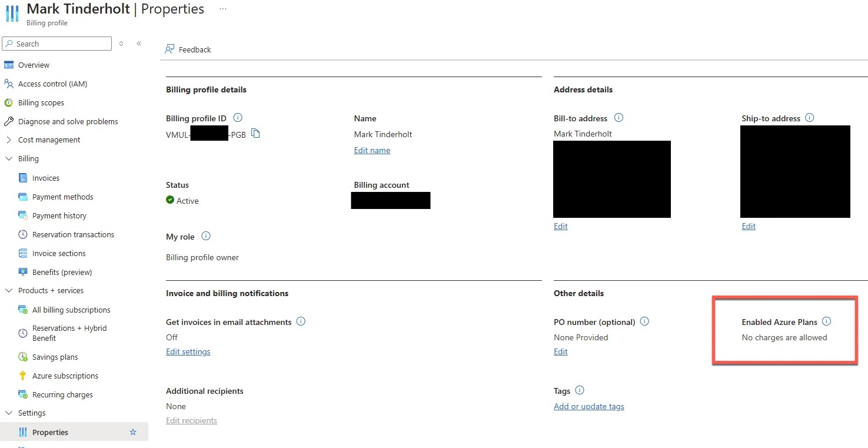
Task: Open the more options ellipsis in header
Action: coord(223,9)
